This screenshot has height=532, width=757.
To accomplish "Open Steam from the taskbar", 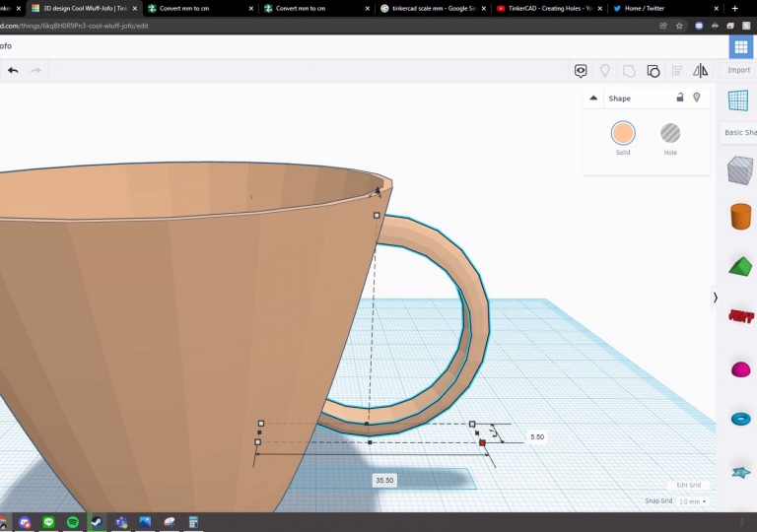I will 97,522.
